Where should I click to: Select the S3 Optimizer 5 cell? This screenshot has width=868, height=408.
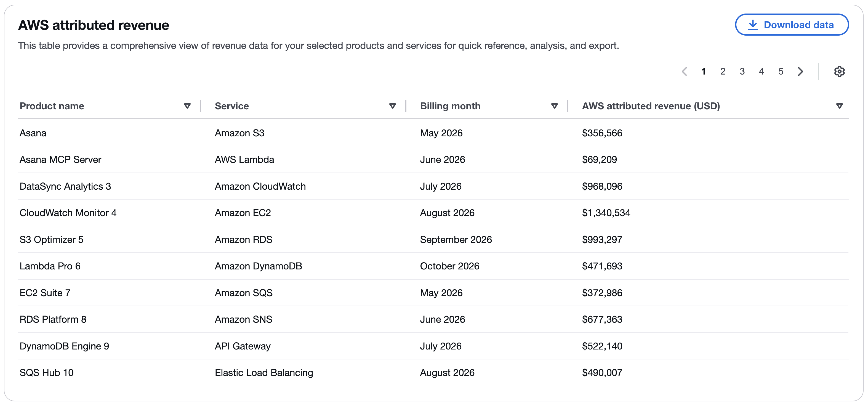pyautogui.click(x=52, y=239)
